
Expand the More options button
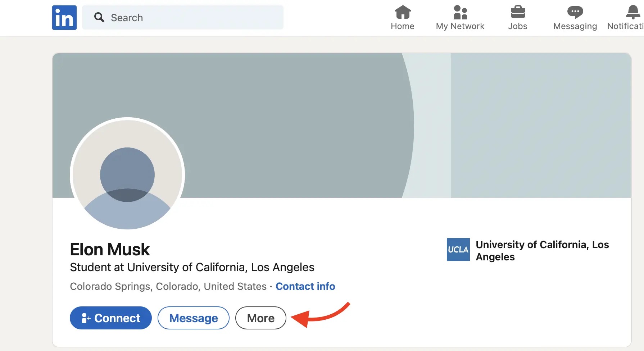260,318
